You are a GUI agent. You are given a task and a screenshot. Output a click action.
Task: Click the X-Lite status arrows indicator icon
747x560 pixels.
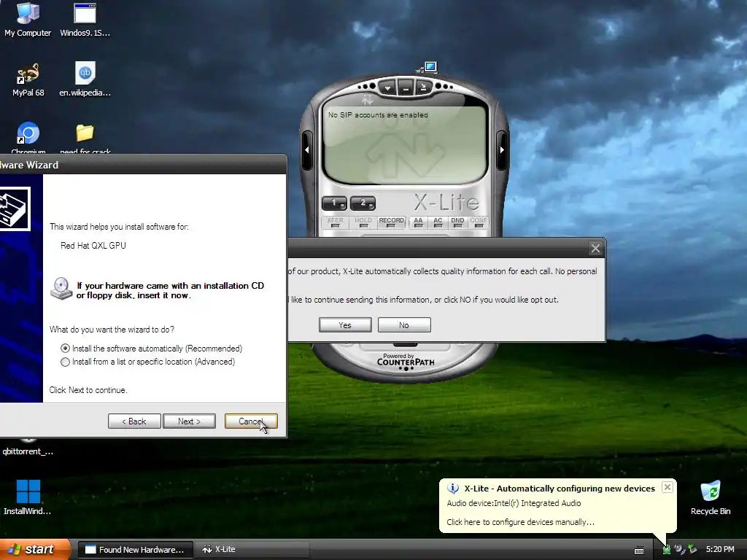coord(368,100)
